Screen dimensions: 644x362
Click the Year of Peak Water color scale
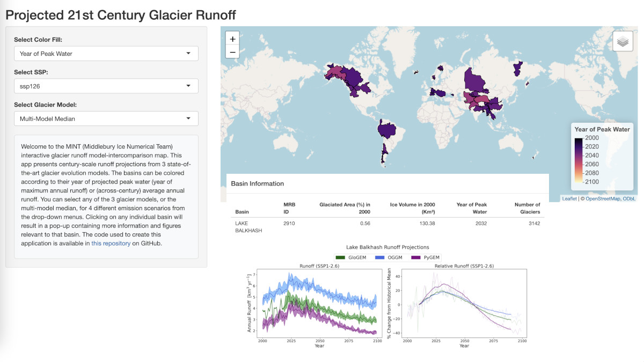point(579,160)
